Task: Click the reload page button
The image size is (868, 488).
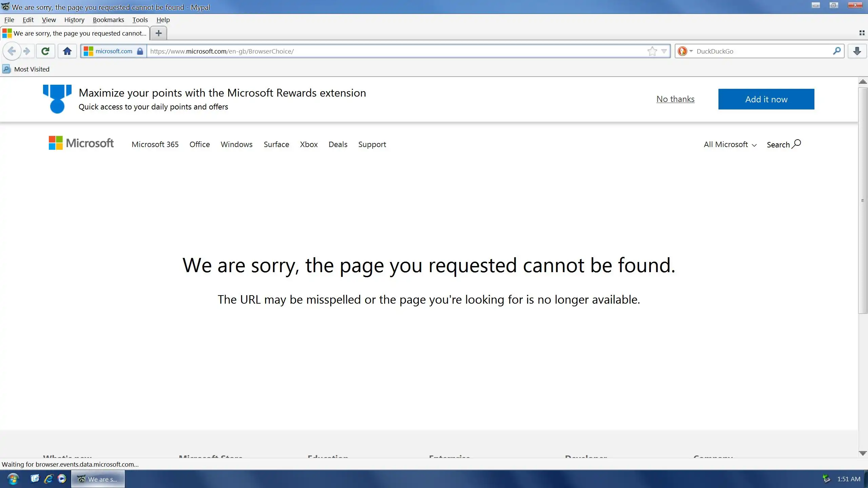Action: coord(45,51)
